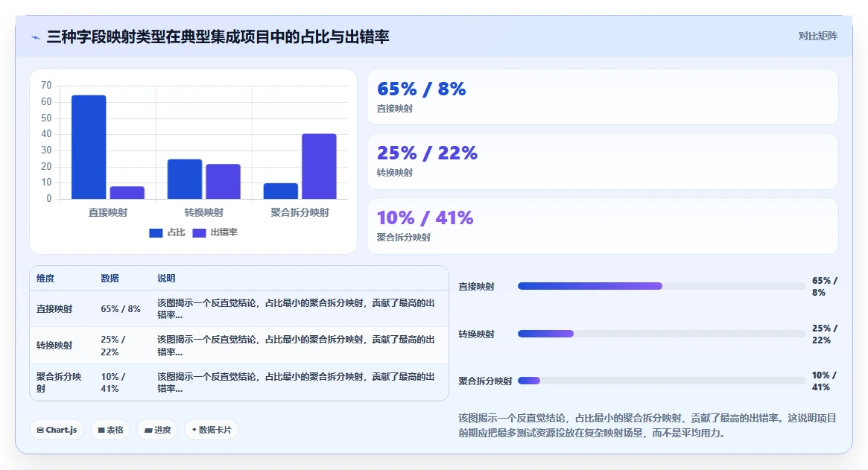Click the 维度 column header

click(x=45, y=279)
